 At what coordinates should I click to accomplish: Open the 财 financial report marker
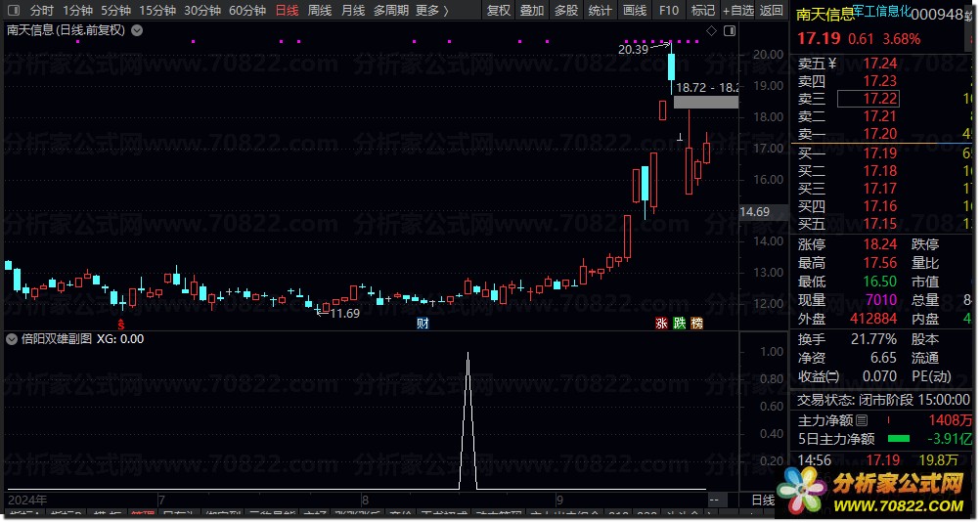point(423,323)
